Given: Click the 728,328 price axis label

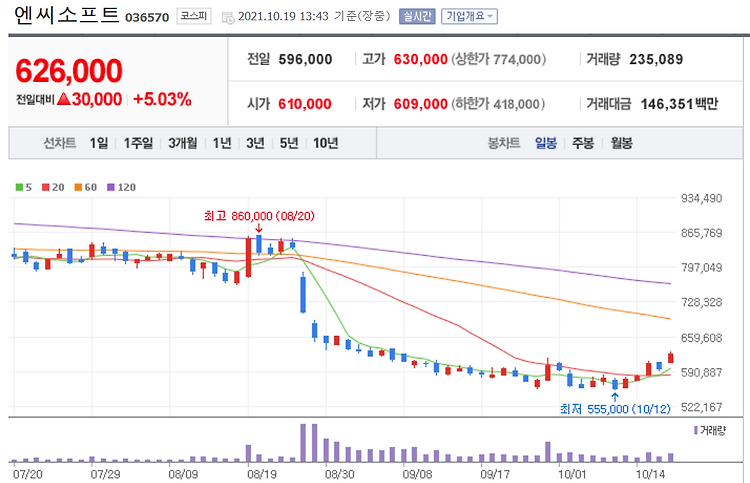Looking at the screenshot, I should [x=701, y=302].
